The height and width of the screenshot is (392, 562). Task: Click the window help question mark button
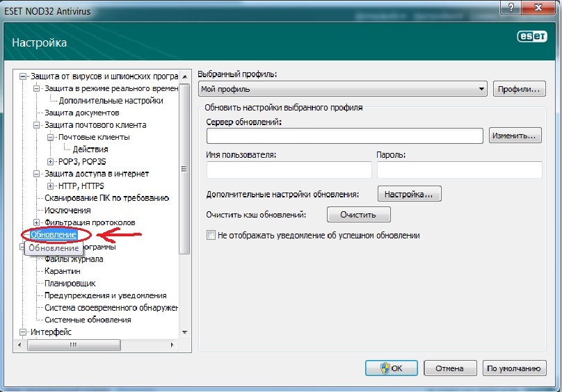tap(511, 7)
